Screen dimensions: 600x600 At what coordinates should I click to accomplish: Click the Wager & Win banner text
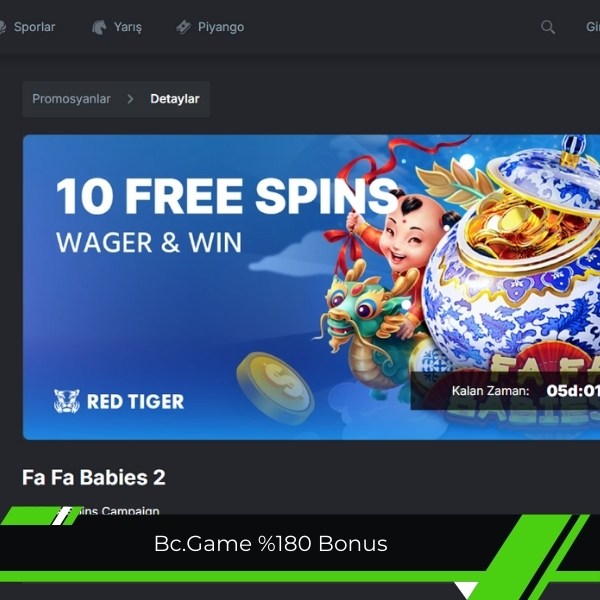[x=149, y=242]
